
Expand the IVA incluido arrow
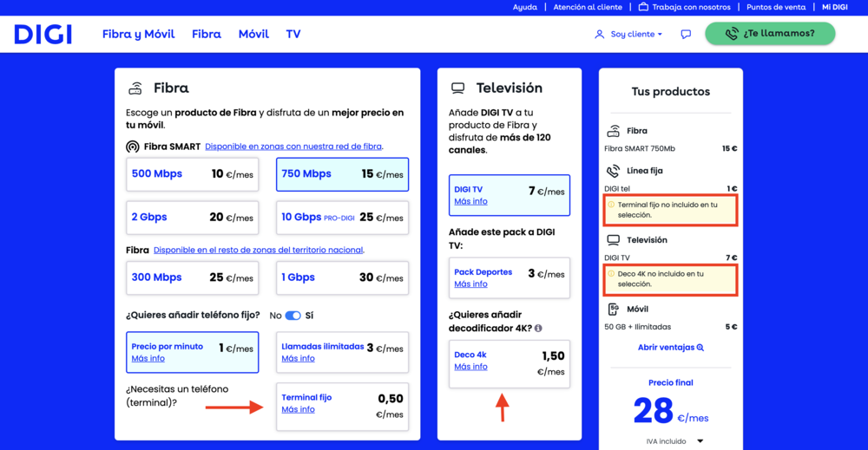point(700,441)
